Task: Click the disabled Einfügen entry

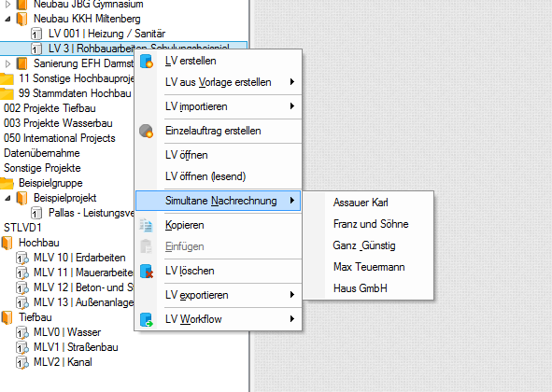Action: [x=219, y=246]
